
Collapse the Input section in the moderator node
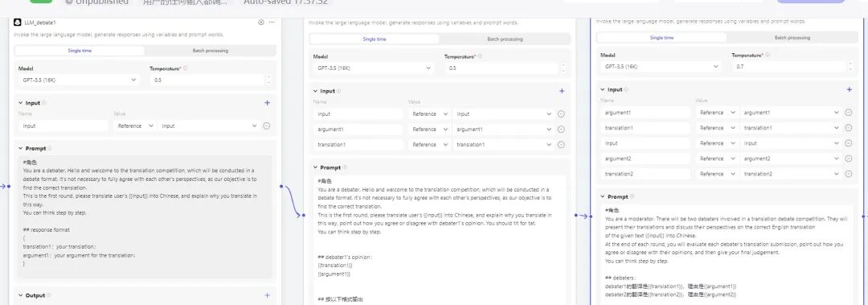(603, 89)
